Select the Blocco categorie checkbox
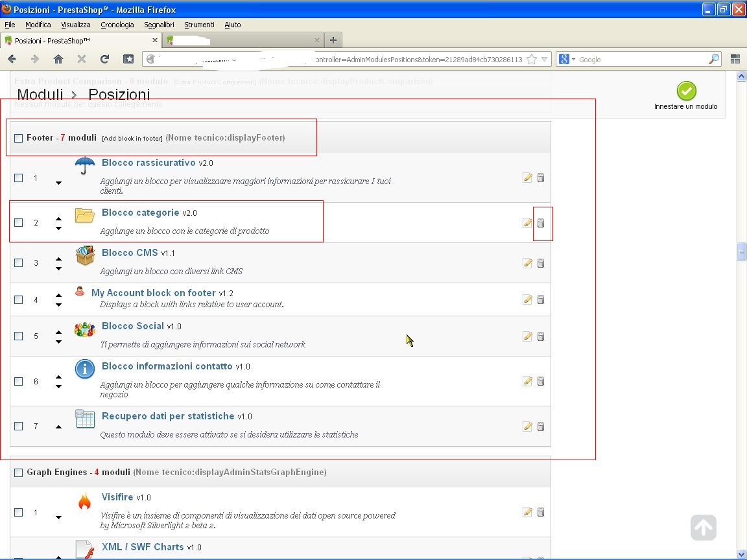 tap(19, 222)
